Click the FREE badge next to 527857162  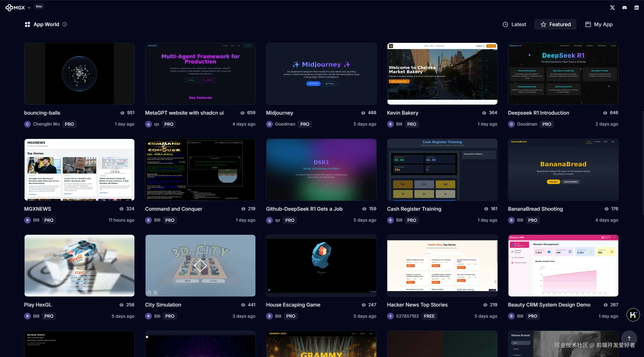pos(429,316)
